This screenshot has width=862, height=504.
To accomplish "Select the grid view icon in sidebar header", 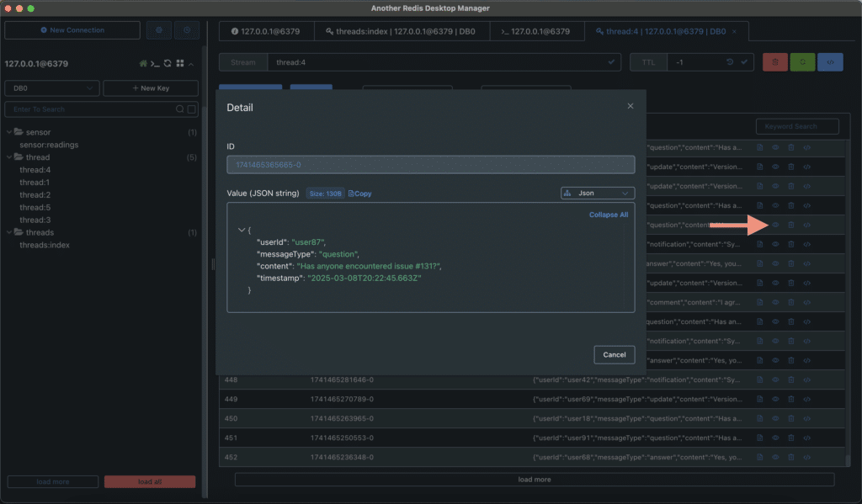I will pyautogui.click(x=180, y=64).
